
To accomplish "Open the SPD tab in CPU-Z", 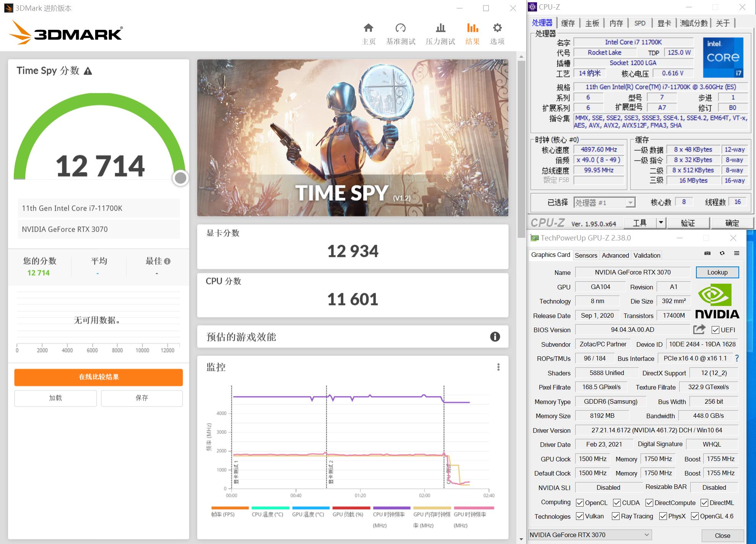I will 641,23.
